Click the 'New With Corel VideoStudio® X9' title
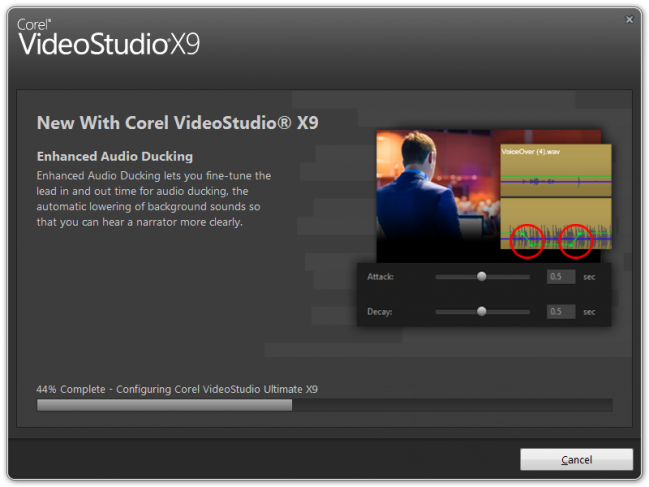This screenshot has height=487, width=649. tap(178, 122)
